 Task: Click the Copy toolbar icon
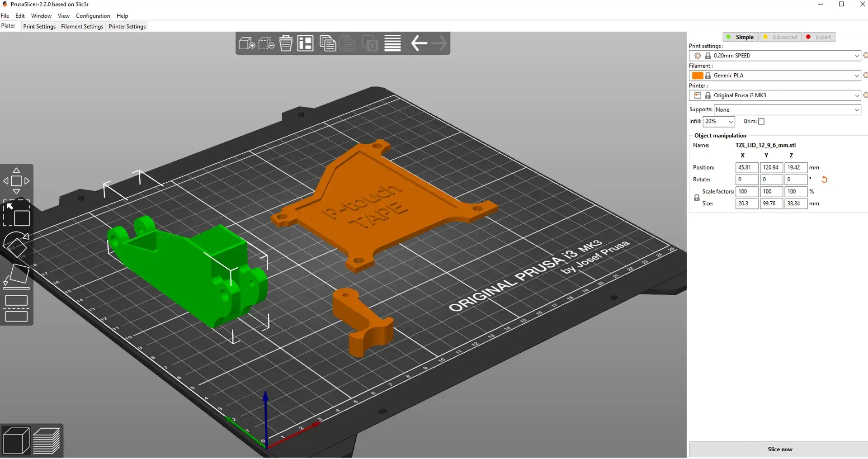click(328, 43)
